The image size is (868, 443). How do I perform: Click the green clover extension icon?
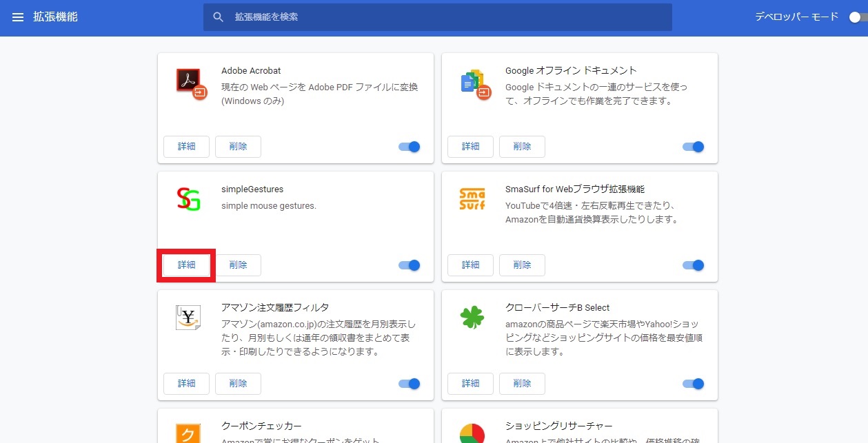[x=472, y=318]
